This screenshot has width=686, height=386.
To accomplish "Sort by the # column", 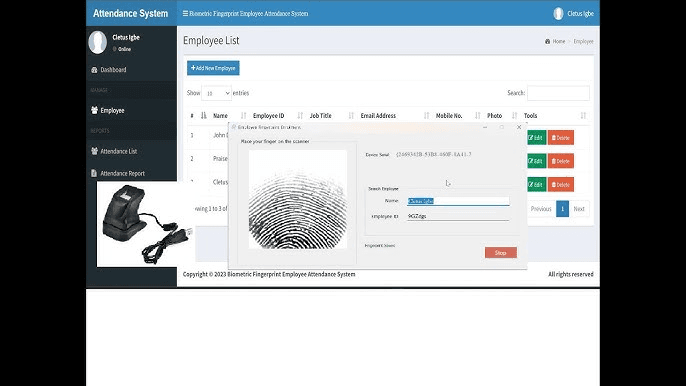I will pyautogui.click(x=198, y=116).
